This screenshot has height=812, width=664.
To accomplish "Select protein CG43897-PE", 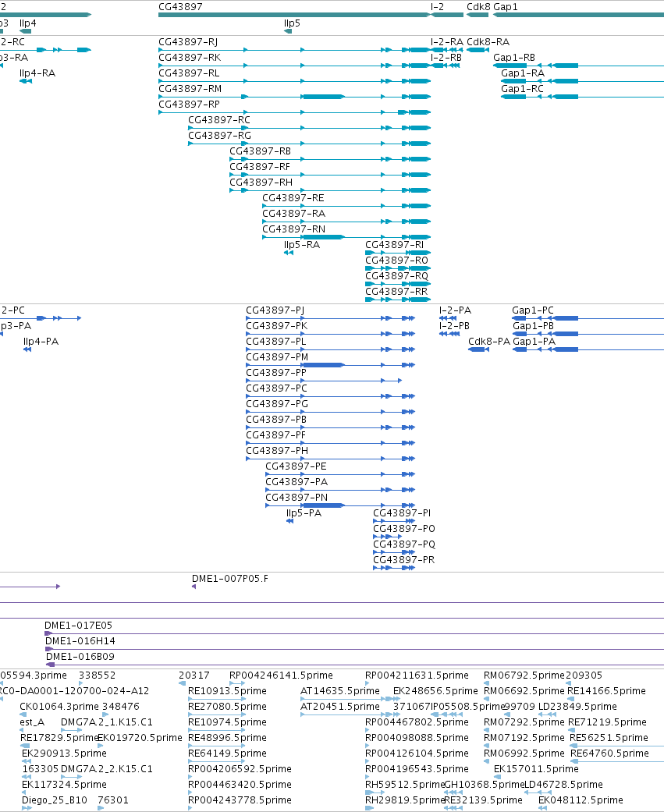I will click(296, 466).
